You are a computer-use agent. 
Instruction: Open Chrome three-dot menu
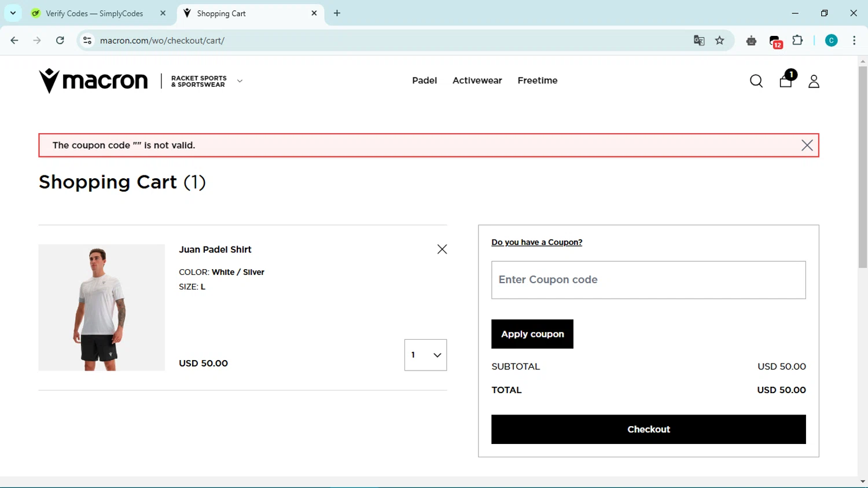point(854,41)
